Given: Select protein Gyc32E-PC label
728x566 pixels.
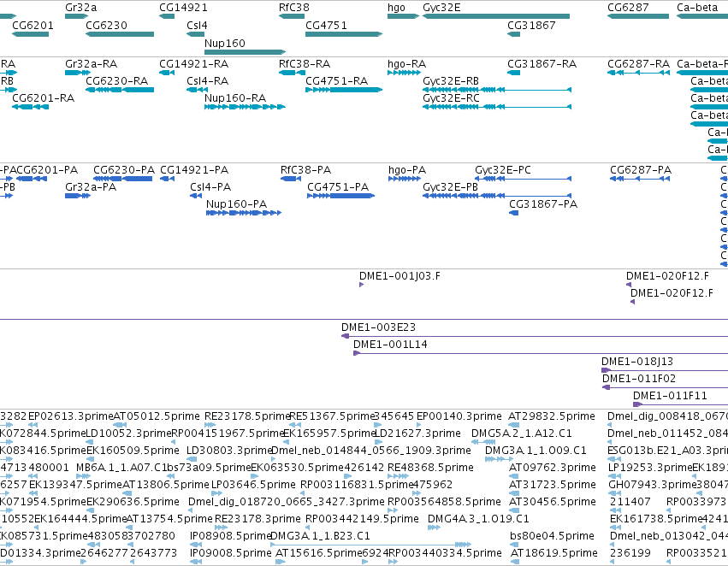Looking at the screenshot, I should pyautogui.click(x=503, y=170).
